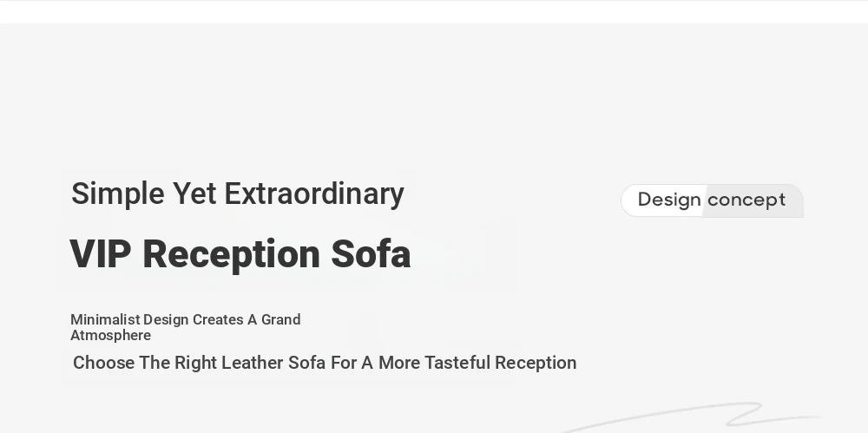Viewport: 868px width, 433px height.
Task: Click the white strip at the top edge
Action: (x=434, y=11)
